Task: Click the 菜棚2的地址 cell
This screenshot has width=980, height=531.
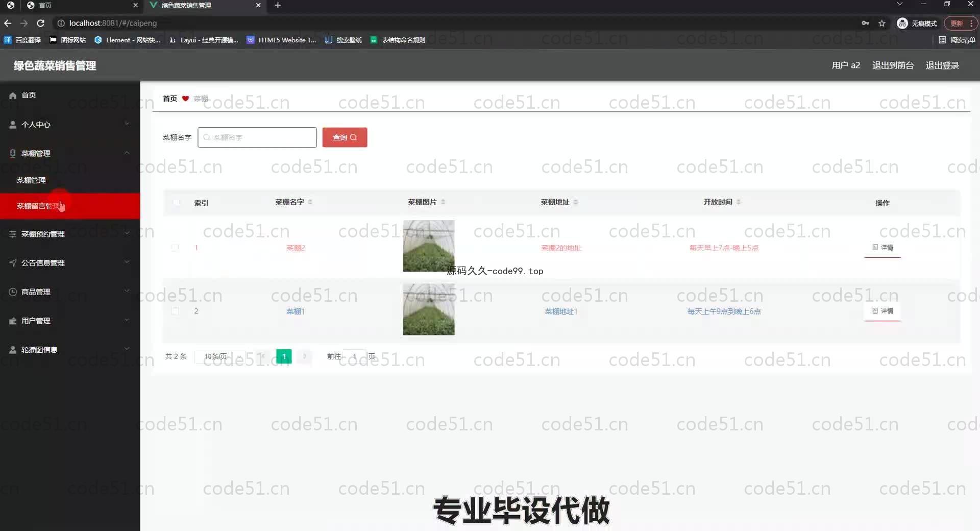Action: click(561, 248)
